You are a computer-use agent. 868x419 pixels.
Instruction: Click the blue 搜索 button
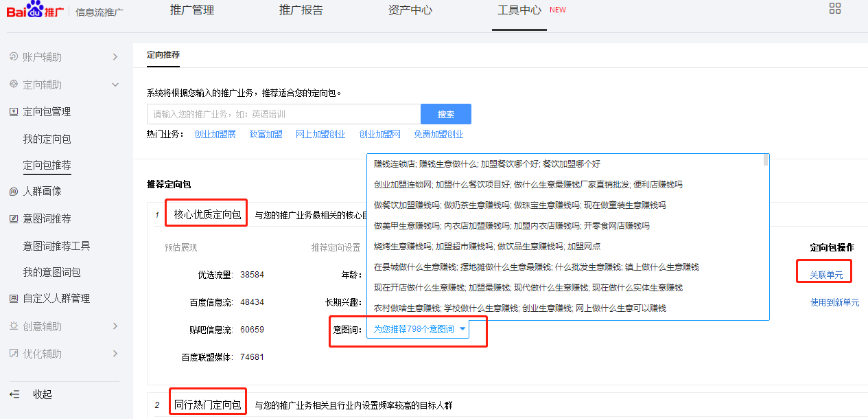(445, 114)
